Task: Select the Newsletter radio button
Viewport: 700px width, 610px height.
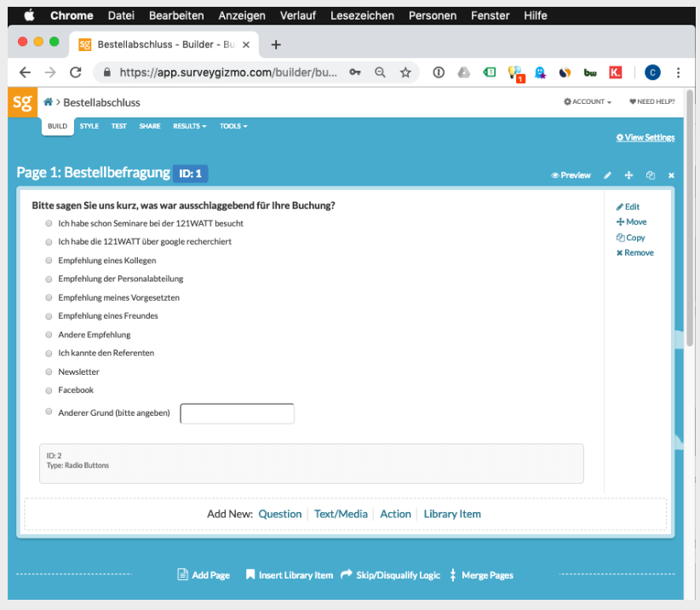Action: [49, 371]
